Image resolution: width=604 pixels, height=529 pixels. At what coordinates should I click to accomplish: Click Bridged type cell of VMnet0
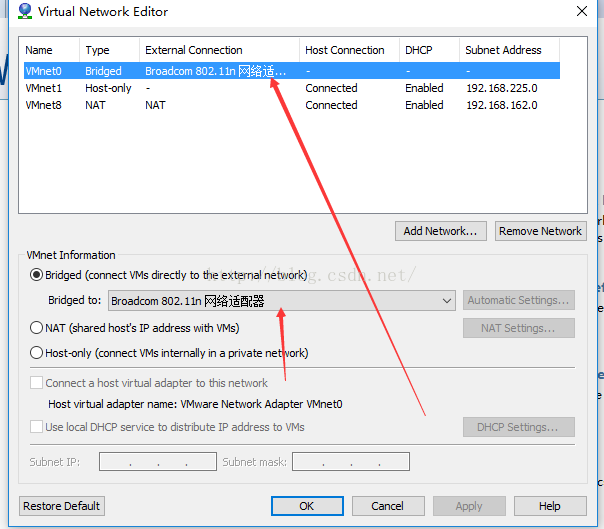[x=103, y=71]
